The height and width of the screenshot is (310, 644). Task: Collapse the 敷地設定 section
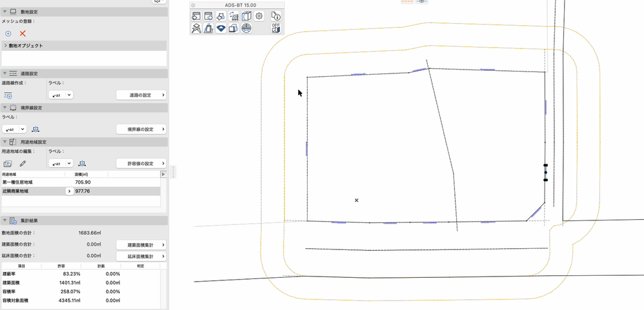coord(5,12)
